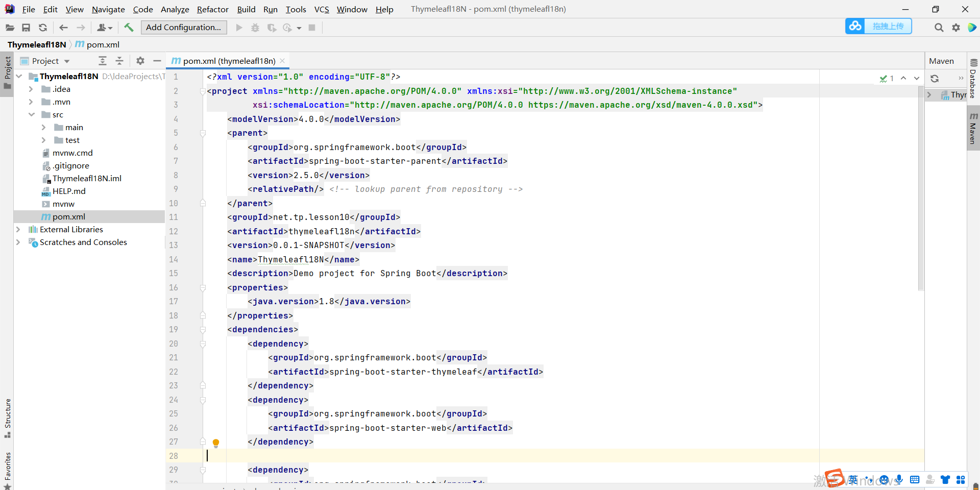Screen dimensions: 980x490
Task: Click the Run with Coverage icon
Action: [272, 28]
